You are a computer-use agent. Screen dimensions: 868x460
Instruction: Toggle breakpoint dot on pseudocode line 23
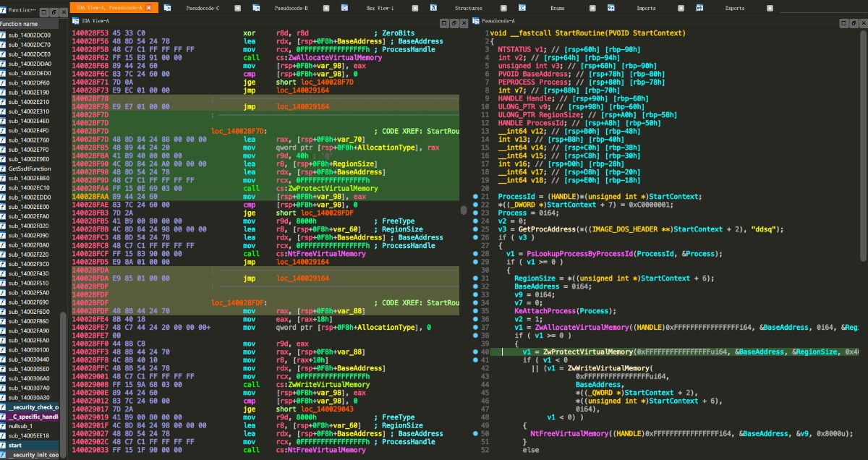click(x=475, y=213)
